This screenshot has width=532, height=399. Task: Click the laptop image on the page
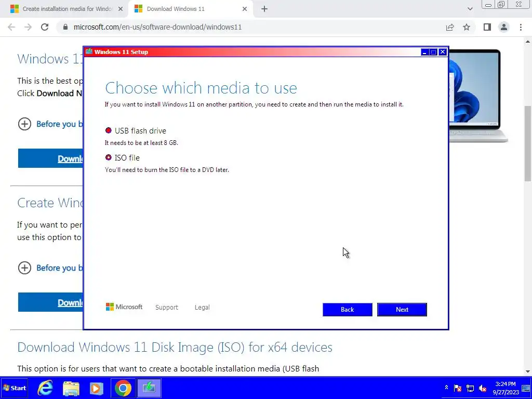tap(478, 96)
